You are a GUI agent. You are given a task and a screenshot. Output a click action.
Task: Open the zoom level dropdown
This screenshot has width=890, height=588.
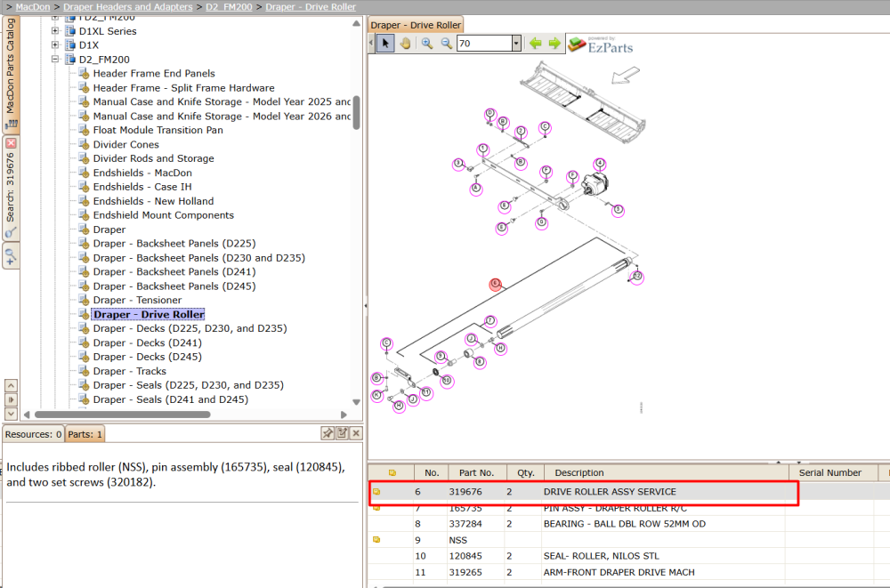[516, 43]
